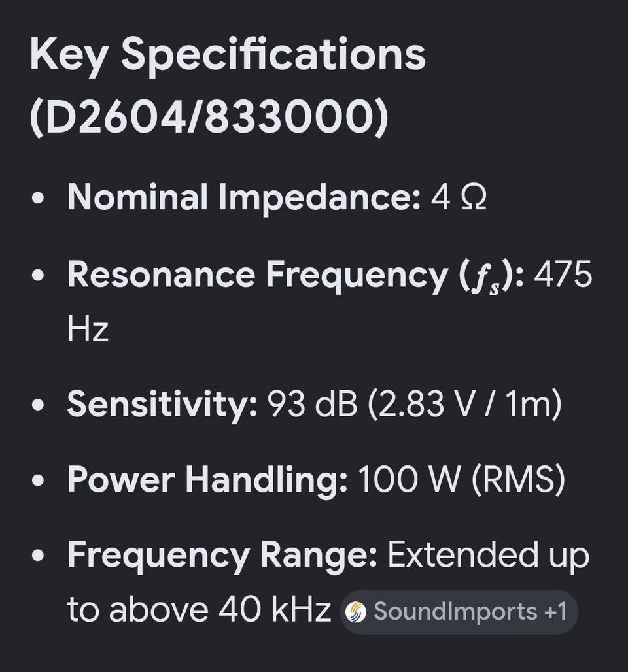This screenshot has width=628, height=672.
Task: Click the Power Handling label
Action: (207, 479)
